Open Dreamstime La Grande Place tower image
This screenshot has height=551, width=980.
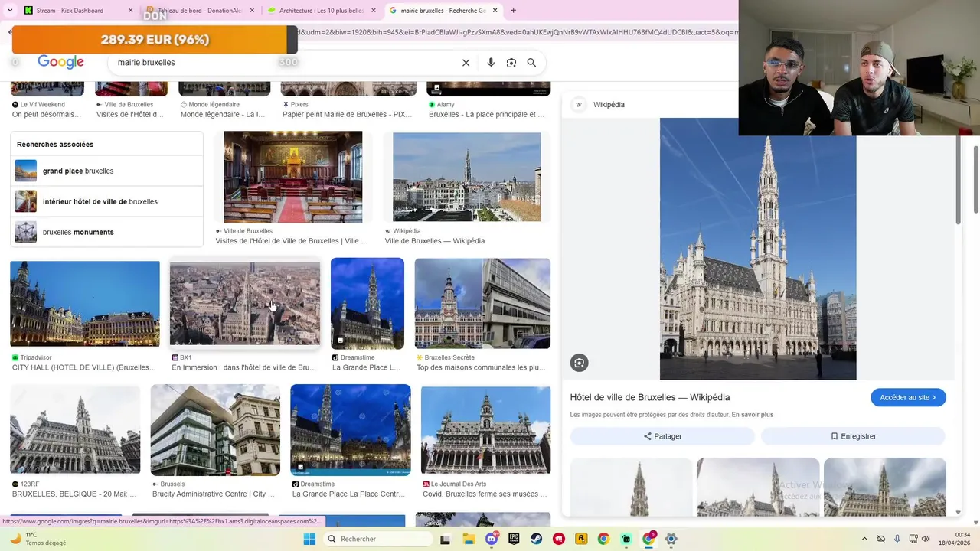[x=367, y=304]
